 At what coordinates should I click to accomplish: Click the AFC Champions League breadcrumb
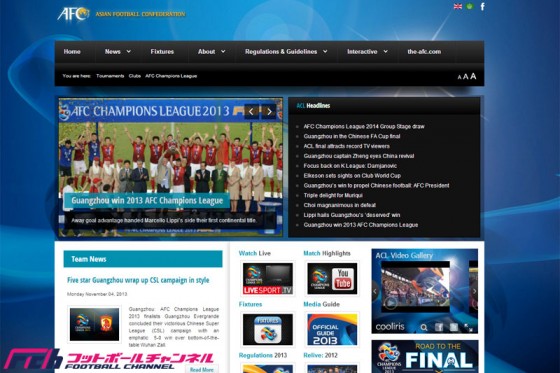click(x=171, y=76)
